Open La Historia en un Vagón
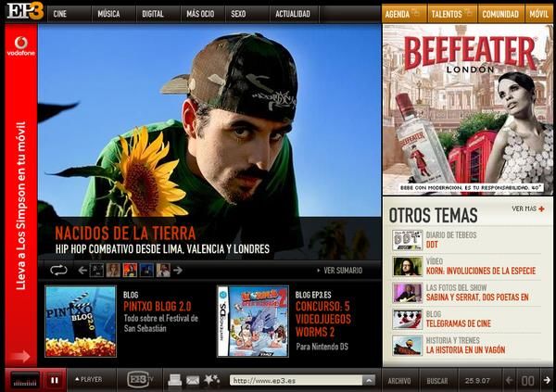The height and width of the screenshot is (392, 556). 465,349
